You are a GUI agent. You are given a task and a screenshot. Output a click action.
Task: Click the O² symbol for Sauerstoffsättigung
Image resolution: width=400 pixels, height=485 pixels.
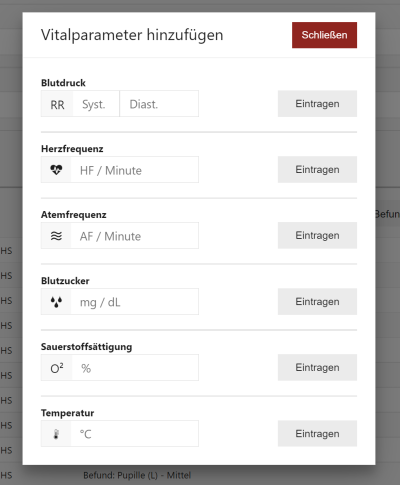pos(57,368)
